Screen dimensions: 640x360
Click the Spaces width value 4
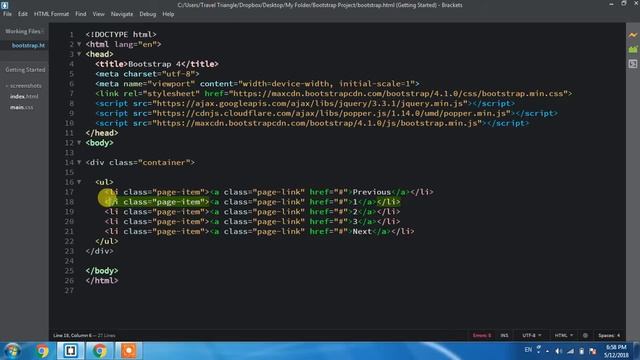coord(618,336)
